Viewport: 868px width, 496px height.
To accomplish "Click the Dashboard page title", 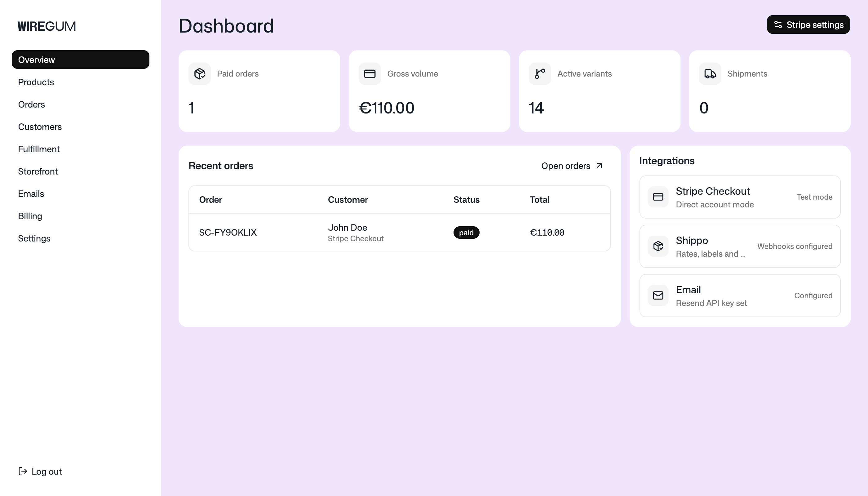I will tap(226, 26).
